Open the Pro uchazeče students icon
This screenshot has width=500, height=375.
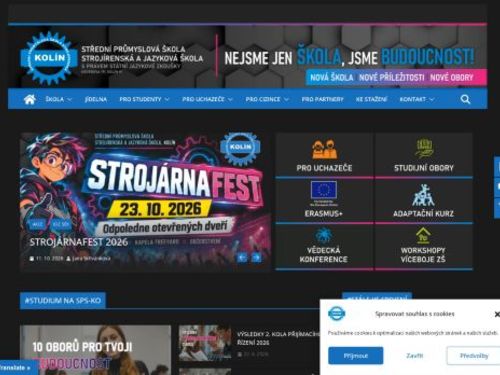(324, 149)
